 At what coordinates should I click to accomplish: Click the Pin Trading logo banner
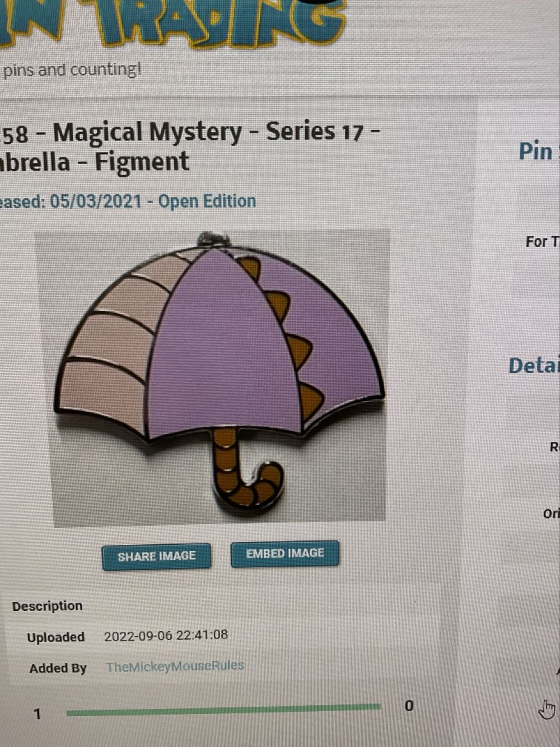171,22
